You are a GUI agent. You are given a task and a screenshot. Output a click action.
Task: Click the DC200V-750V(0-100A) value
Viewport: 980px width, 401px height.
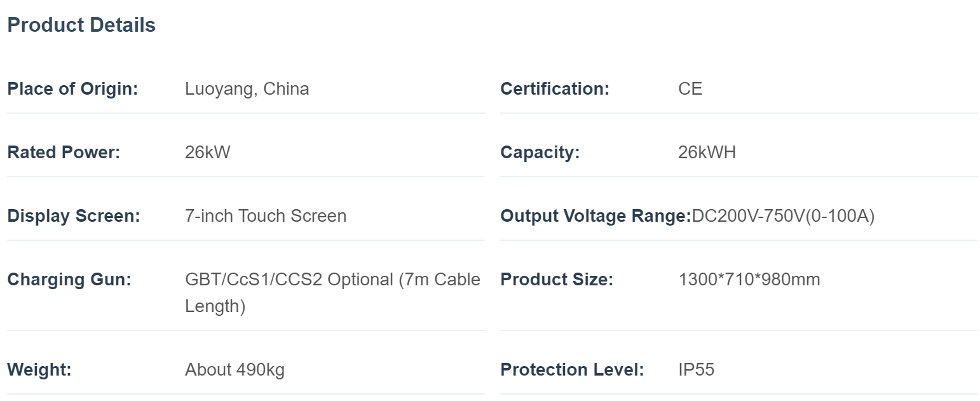783,216
